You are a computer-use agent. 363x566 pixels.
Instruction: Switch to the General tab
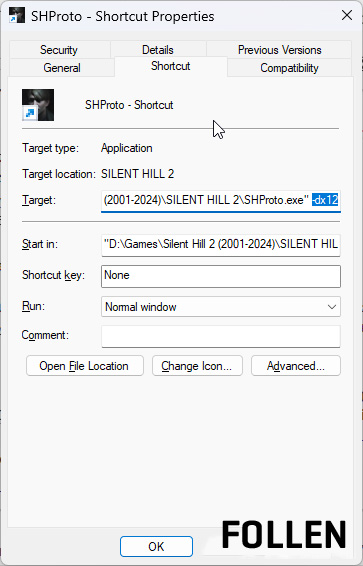click(x=62, y=68)
